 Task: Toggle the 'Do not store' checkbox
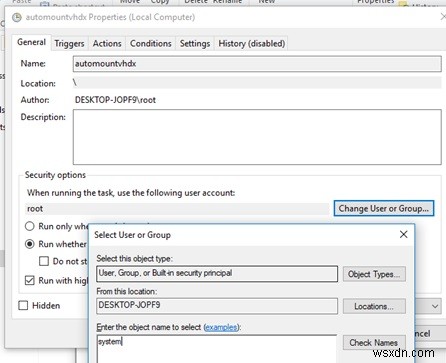pos(44,261)
